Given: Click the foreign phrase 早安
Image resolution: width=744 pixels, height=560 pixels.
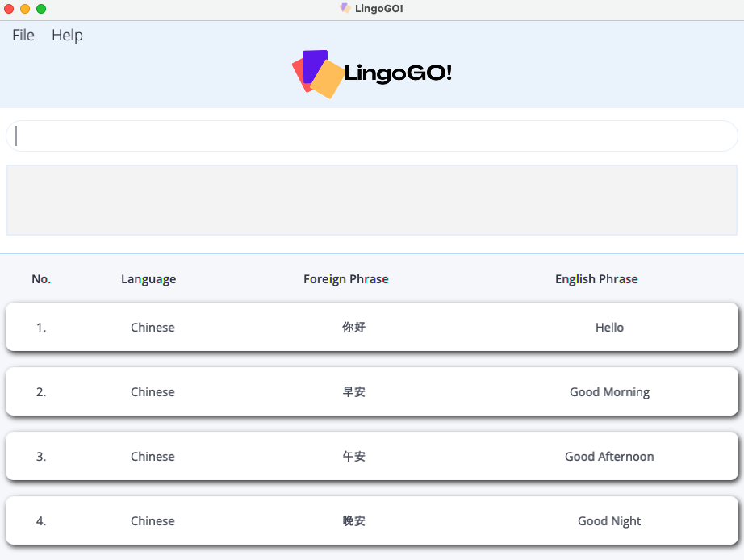Looking at the screenshot, I should coord(353,392).
